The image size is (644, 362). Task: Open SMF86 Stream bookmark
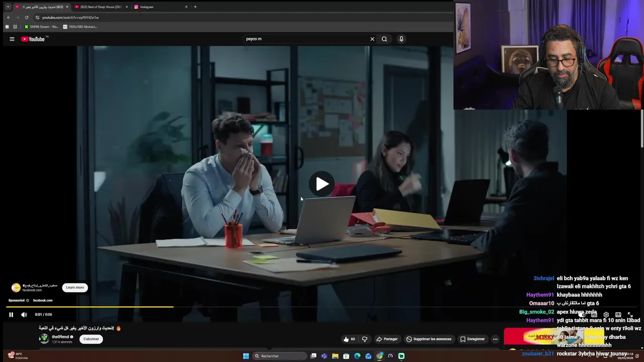[42, 27]
